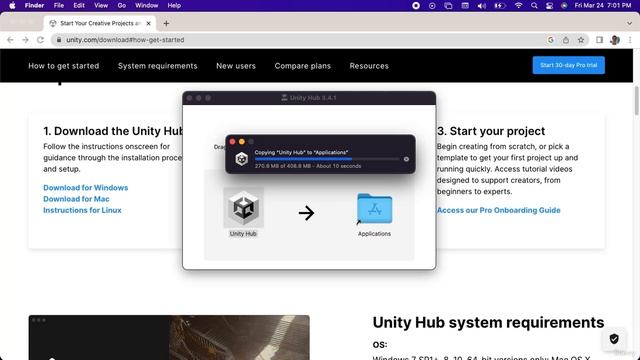
Task: Go forward in browser history
Action: coord(25,40)
